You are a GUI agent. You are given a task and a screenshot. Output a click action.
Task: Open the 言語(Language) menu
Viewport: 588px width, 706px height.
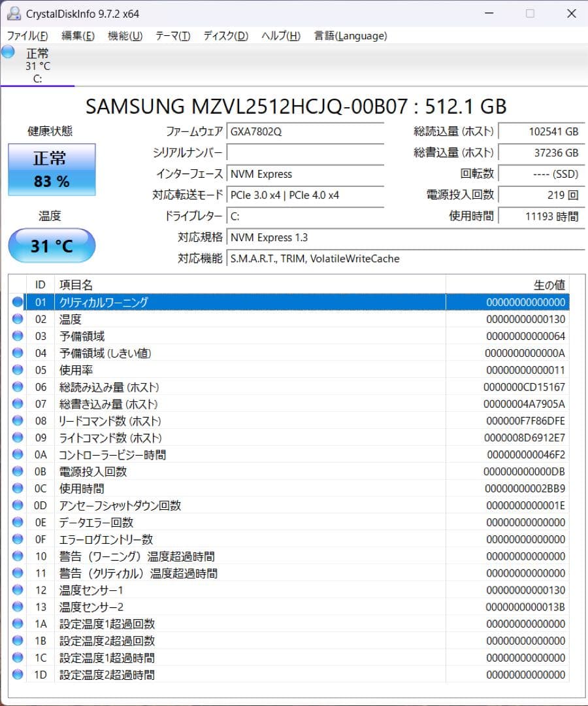(x=350, y=36)
